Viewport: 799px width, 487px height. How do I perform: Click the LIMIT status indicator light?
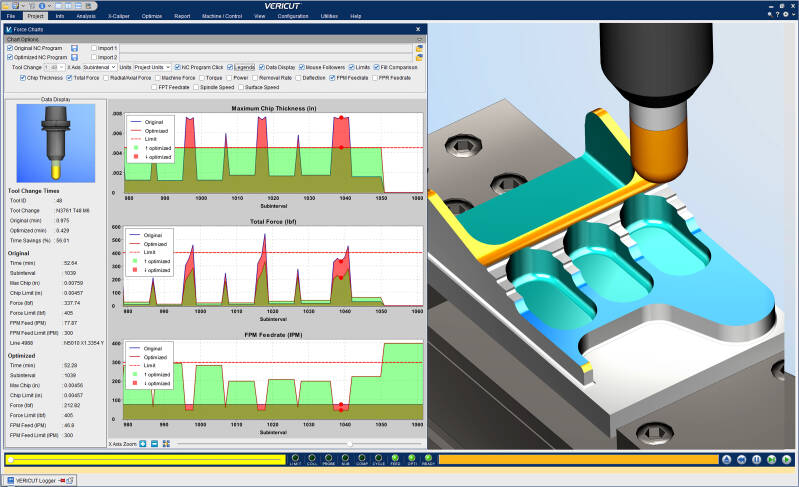click(x=295, y=459)
